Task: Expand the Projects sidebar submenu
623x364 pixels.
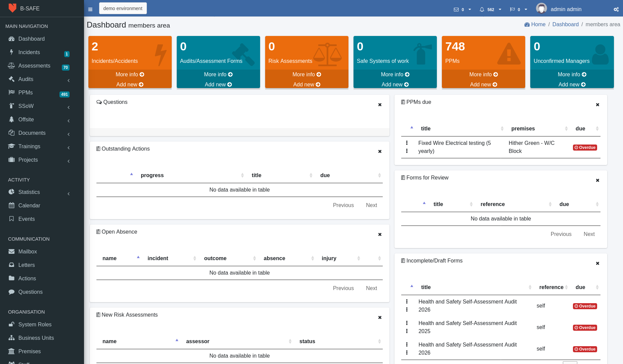Action: click(69, 161)
